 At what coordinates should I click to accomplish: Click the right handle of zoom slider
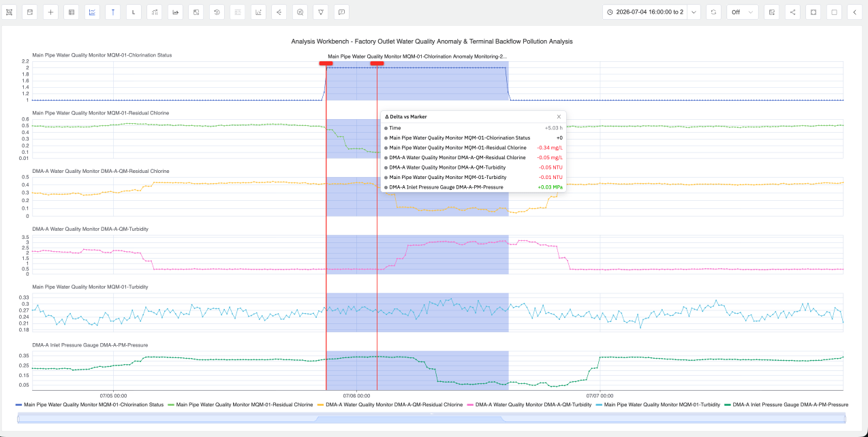[x=843, y=419]
